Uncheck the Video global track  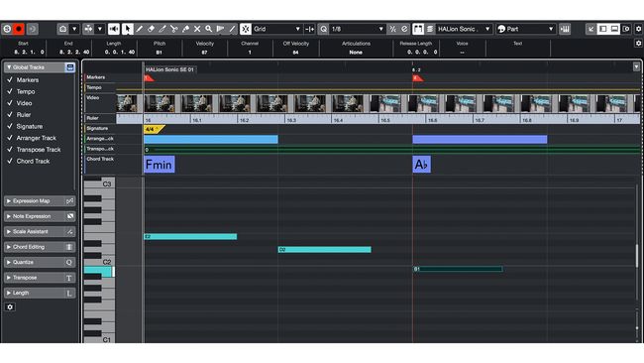click(x=10, y=103)
